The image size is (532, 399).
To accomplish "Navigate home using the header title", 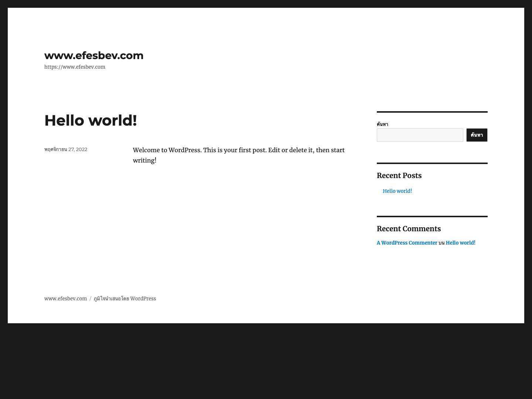I will pos(93,55).
